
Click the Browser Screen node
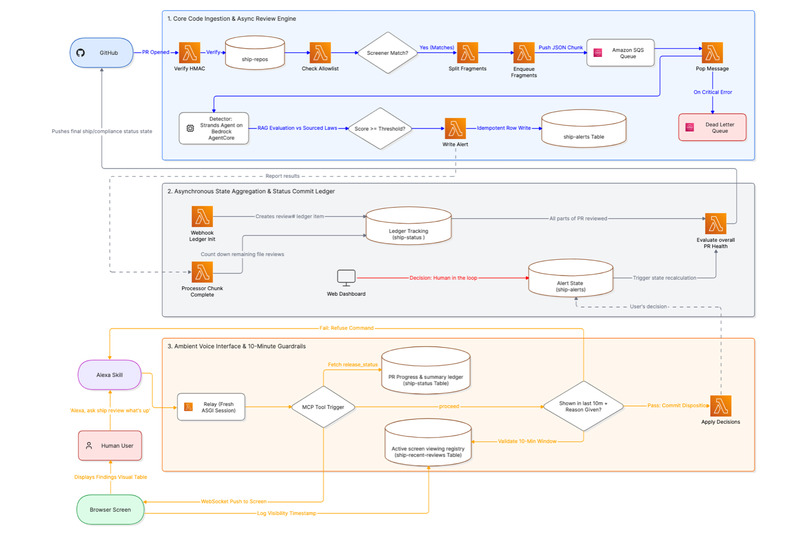110,509
